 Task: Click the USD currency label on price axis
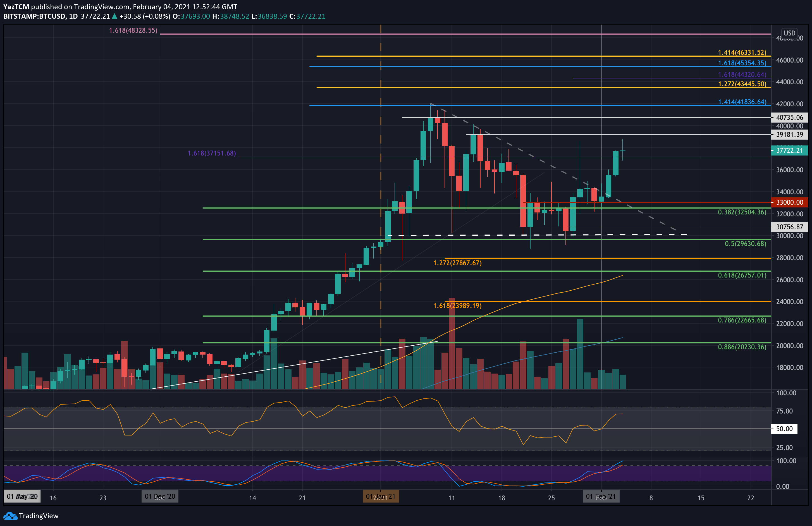coord(789,33)
